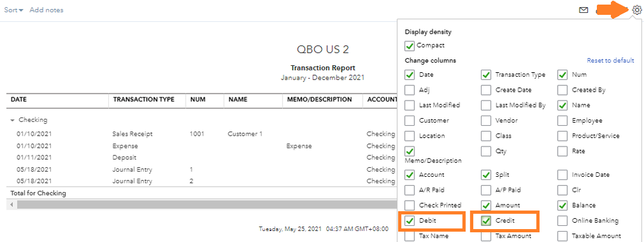Viewport: 644px width, 242px height.
Task: Uncheck the Balance column checkbox
Action: coord(562,205)
